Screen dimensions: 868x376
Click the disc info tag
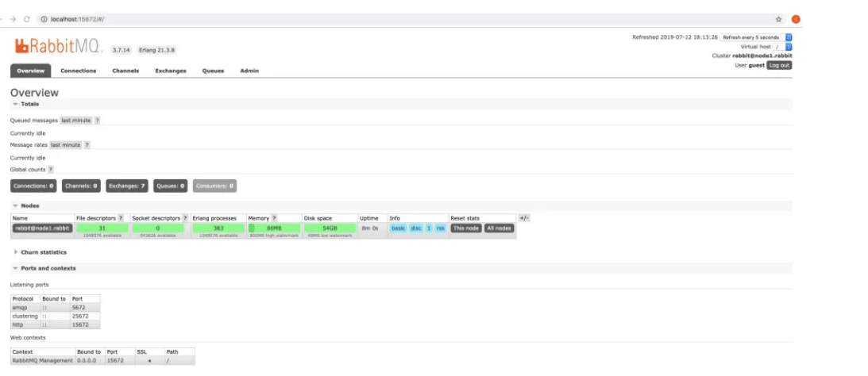point(415,228)
